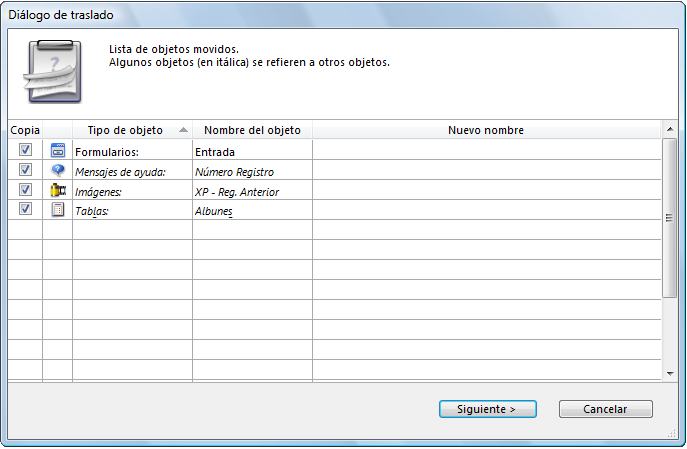The width and height of the screenshot is (687, 449).
Task: Click the Mensajes de ayuda help icon
Action: point(57,171)
